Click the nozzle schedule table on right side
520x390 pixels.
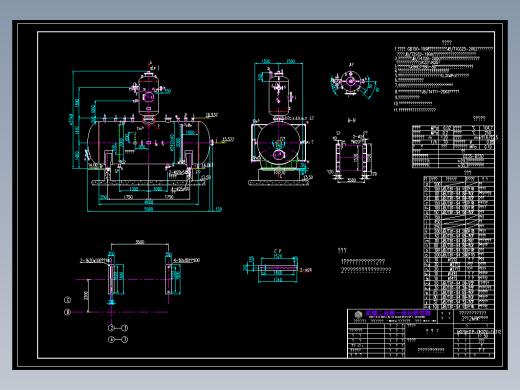pos(459,242)
